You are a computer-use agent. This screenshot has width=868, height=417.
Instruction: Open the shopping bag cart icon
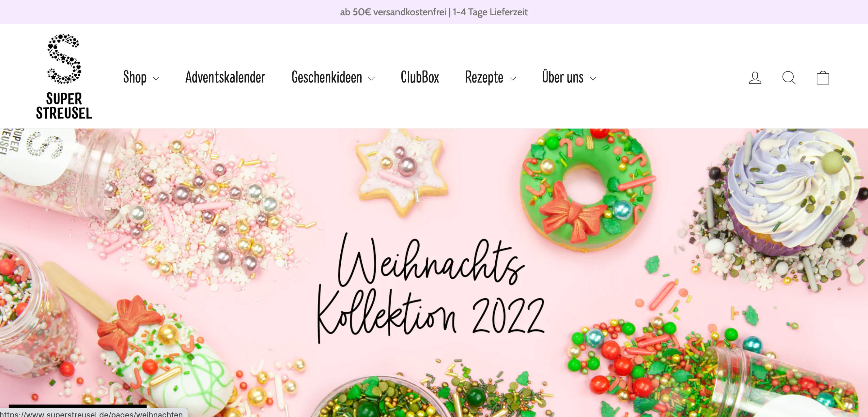pyautogui.click(x=823, y=77)
